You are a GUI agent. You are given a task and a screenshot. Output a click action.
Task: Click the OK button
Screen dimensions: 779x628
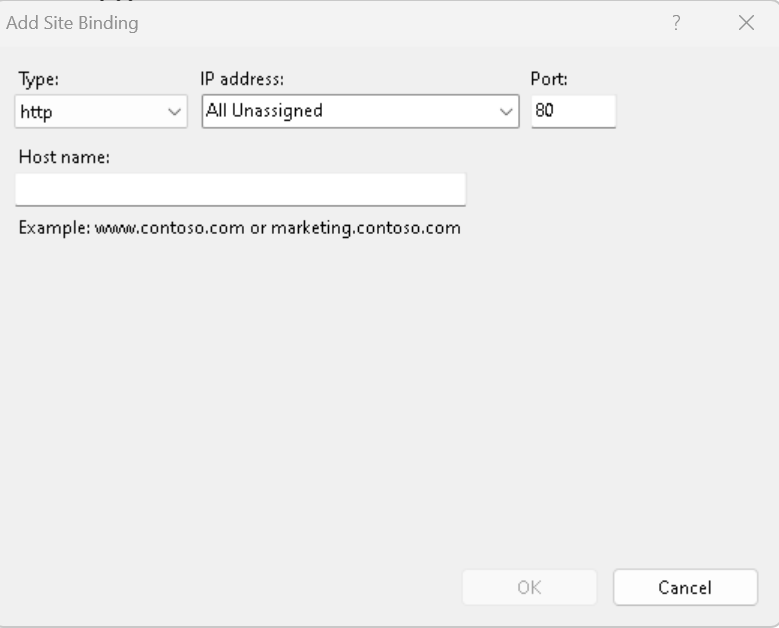point(529,588)
